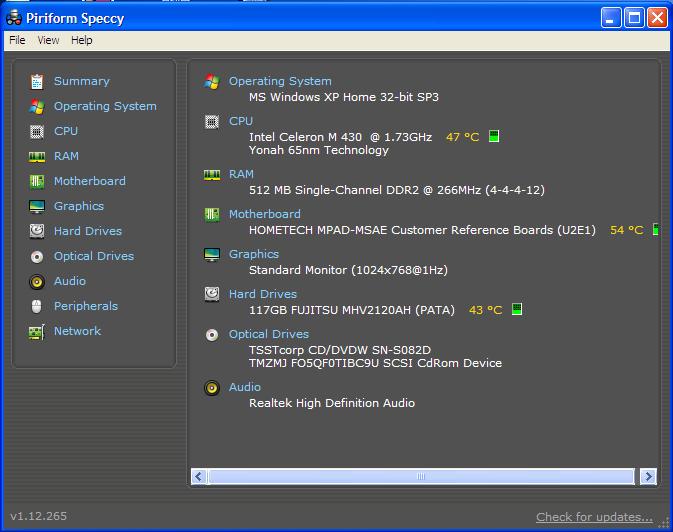This screenshot has width=673, height=532.
Task: Click 'MS Windows XP Home 32-bit SP3' text
Action: pyautogui.click(x=344, y=97)
